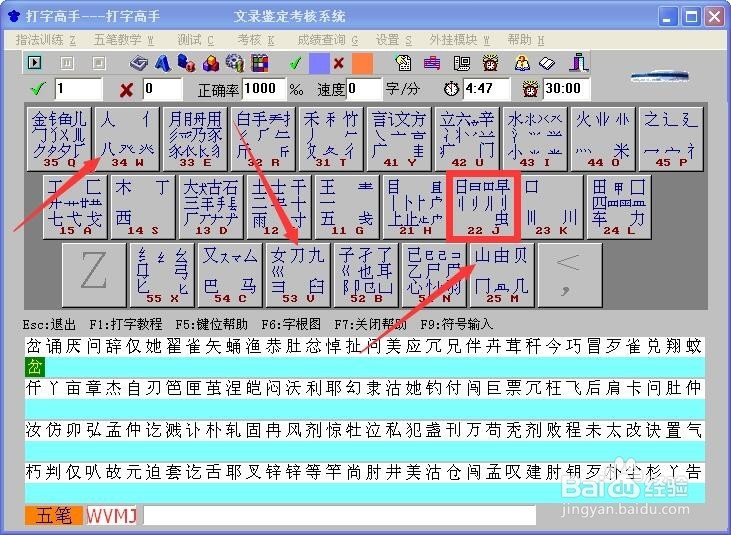Click the open book toolbar icon
Image resolution: width=731 pixels, height=535 pixels.
pos(547,63)
